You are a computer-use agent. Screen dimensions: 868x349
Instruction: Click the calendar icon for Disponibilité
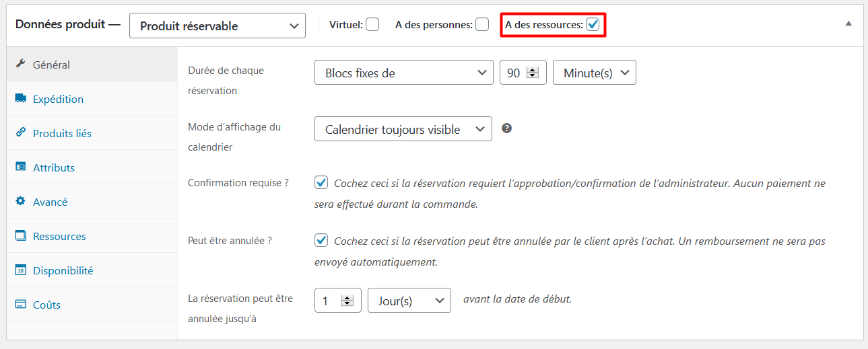coord(20,270)
